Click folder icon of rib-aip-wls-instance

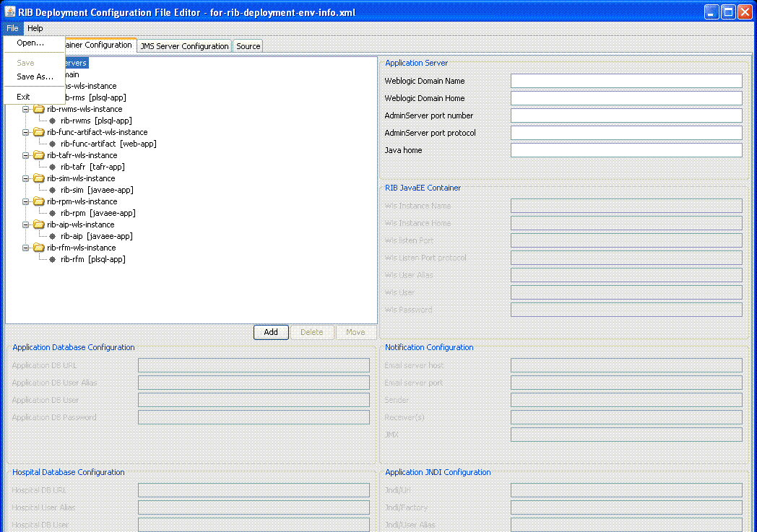point(38,225)
